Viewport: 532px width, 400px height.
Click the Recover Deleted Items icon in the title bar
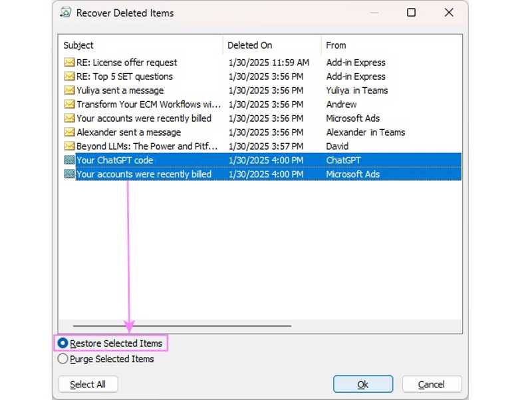(x=66, y=12)
